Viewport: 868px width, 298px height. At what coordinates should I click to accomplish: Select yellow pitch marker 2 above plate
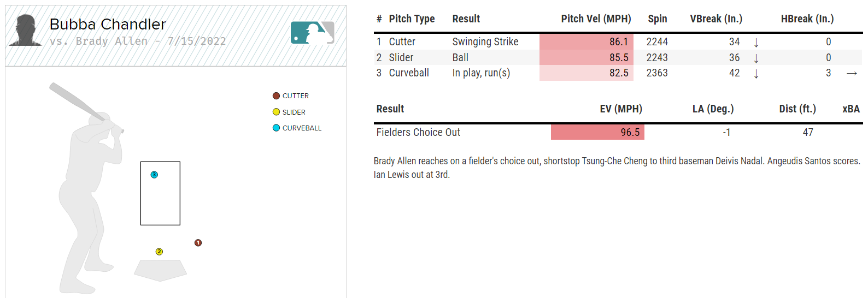[159, 252]
